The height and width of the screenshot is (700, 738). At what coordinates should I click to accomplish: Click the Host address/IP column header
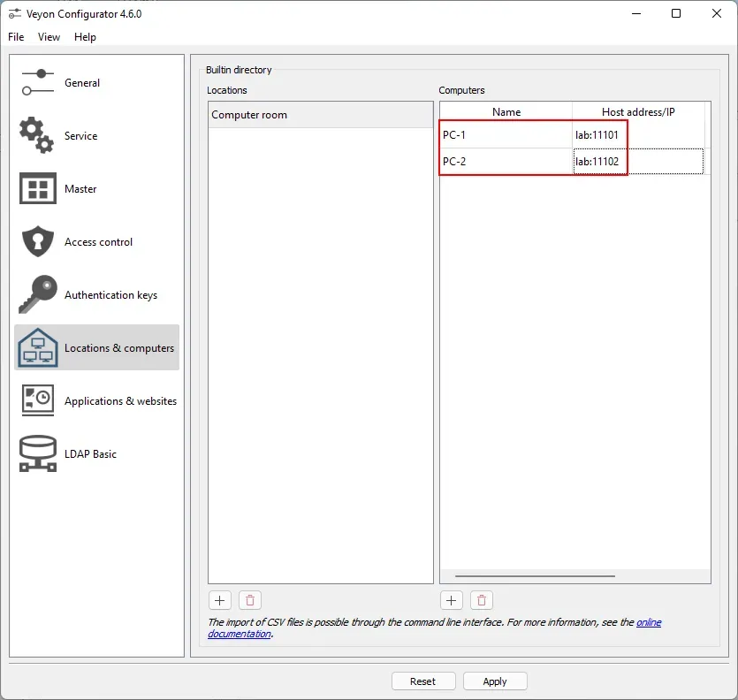pyautogui.click(x=638, y=112)
